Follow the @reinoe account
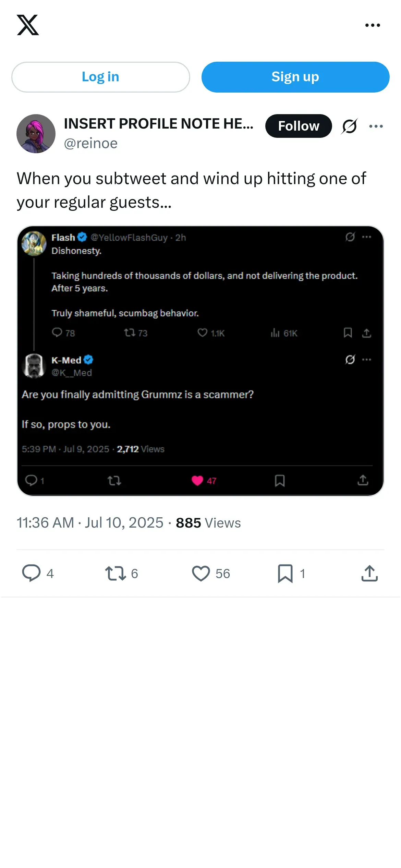The width and height of the screenshot is (401, 868). 298,126
